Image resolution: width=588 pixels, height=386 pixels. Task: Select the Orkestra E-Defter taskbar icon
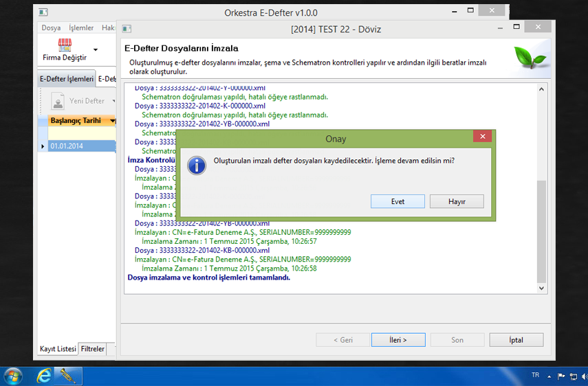click(x=69, y=376)
